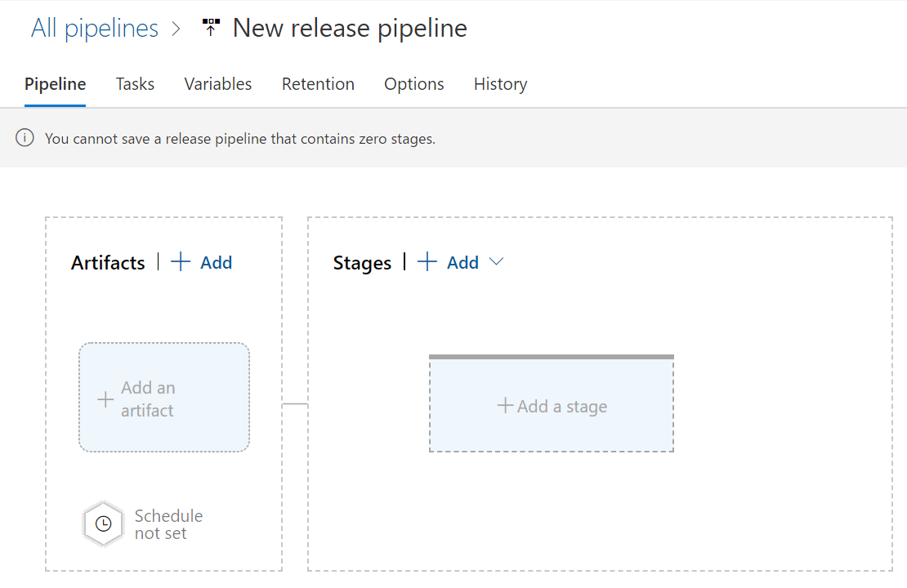
Task: Click the plus icon inside the artifact card
Action: tap(105, 399)
